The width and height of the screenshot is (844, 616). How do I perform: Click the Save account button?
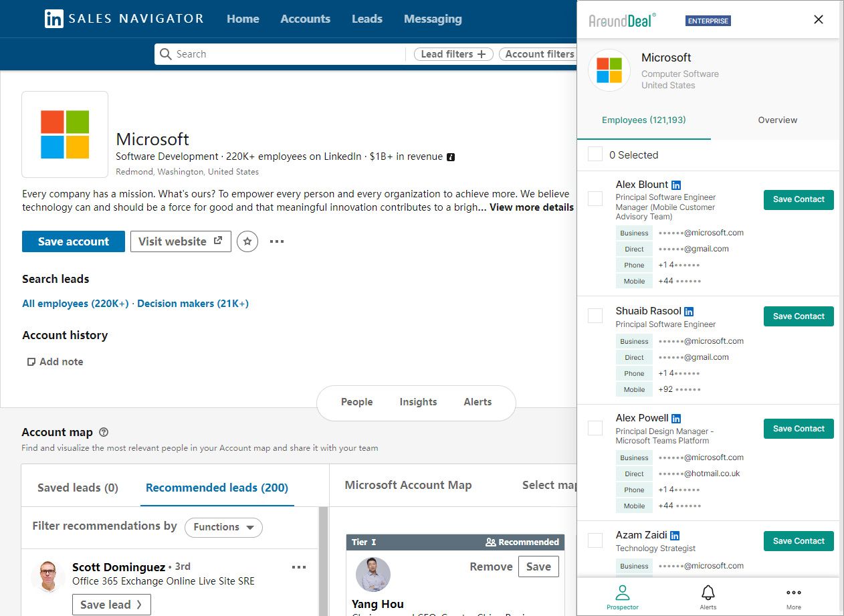pos(74,241)
